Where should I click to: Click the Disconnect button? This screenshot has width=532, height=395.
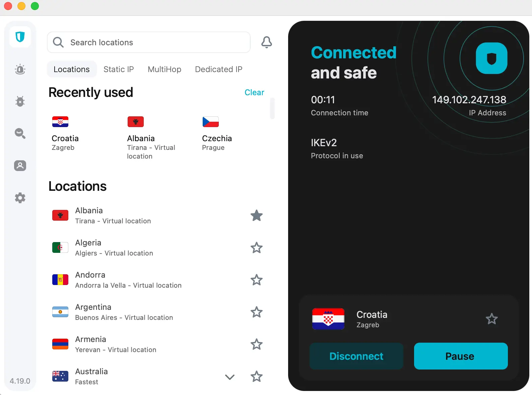point(356,356)
